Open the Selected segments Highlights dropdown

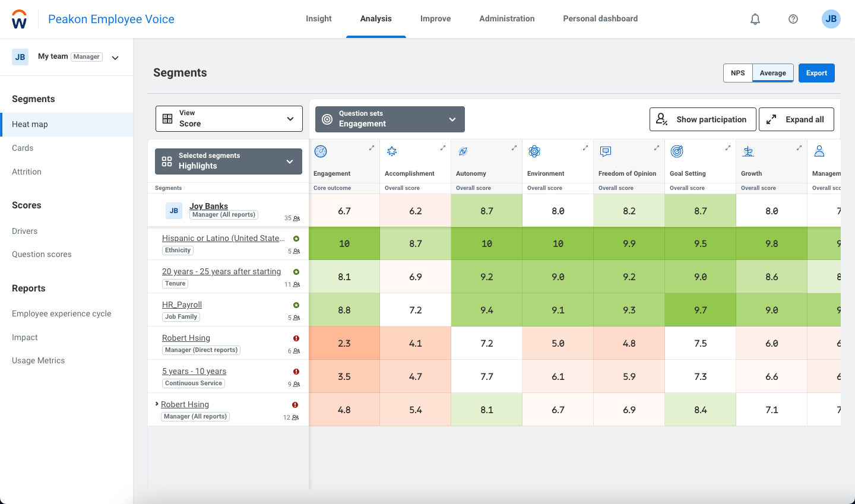point(228,161)
